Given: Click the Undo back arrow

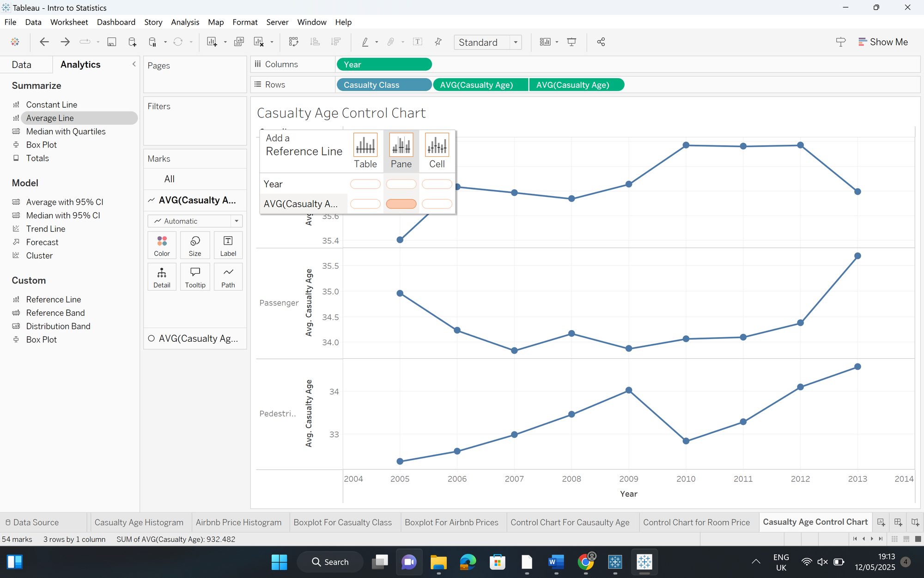Looking at the screenshot, I should click(x=44, y=42).
